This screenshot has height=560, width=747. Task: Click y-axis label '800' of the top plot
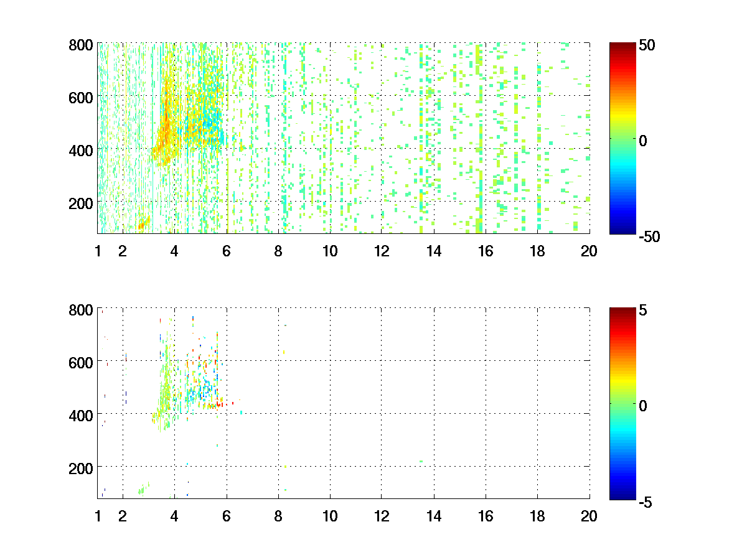(x=82, y=45)
